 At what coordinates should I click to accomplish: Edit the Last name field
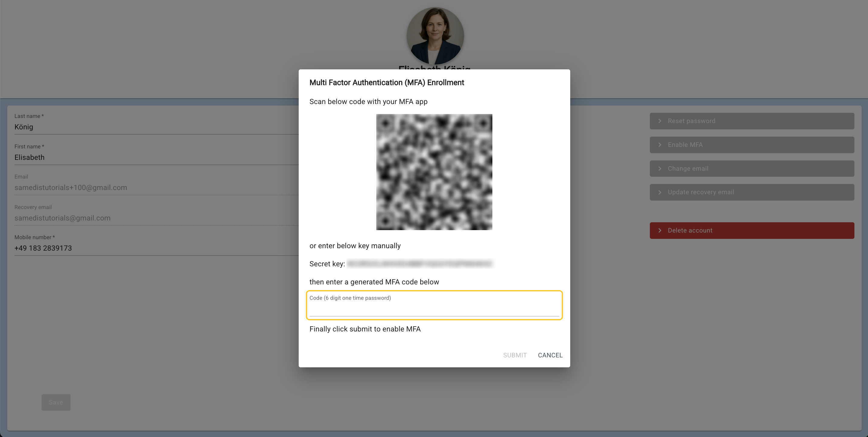click(x=155, y=127)
